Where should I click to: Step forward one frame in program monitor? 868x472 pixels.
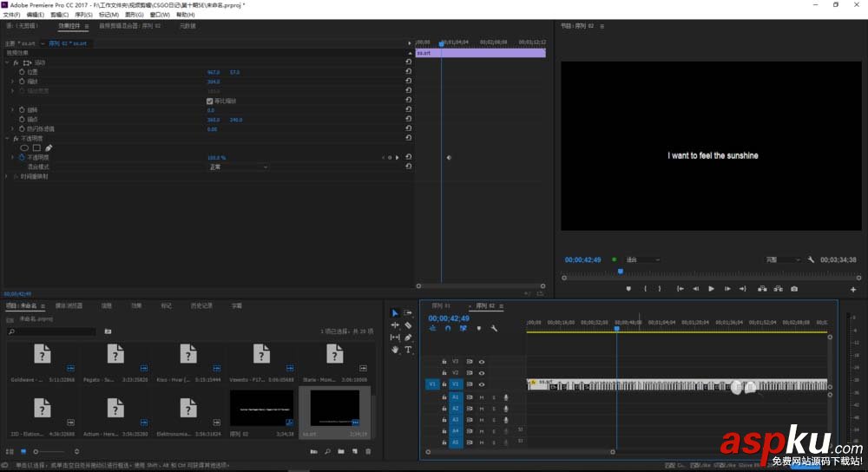coord(727,289)
